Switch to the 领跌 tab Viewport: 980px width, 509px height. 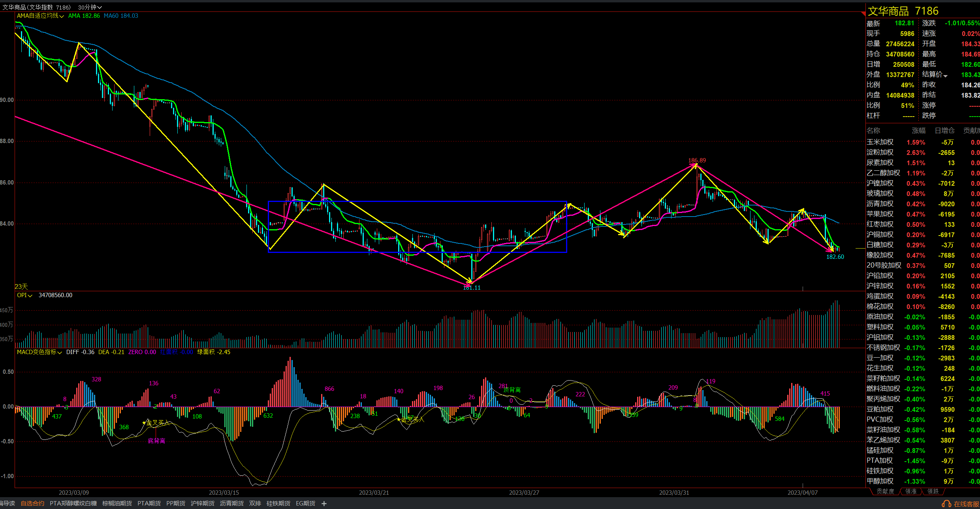(x=933, y=491)
